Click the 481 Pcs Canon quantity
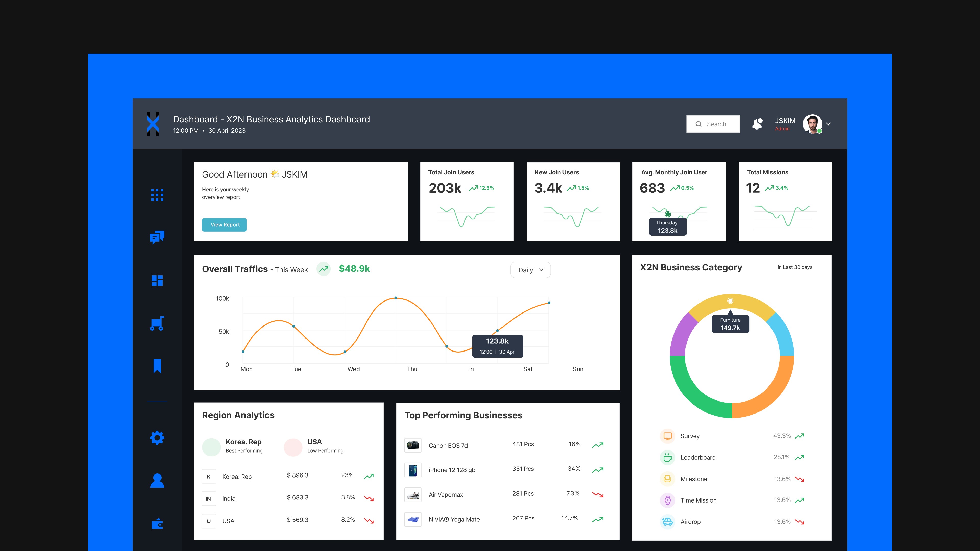 click(x=523, y=444)
